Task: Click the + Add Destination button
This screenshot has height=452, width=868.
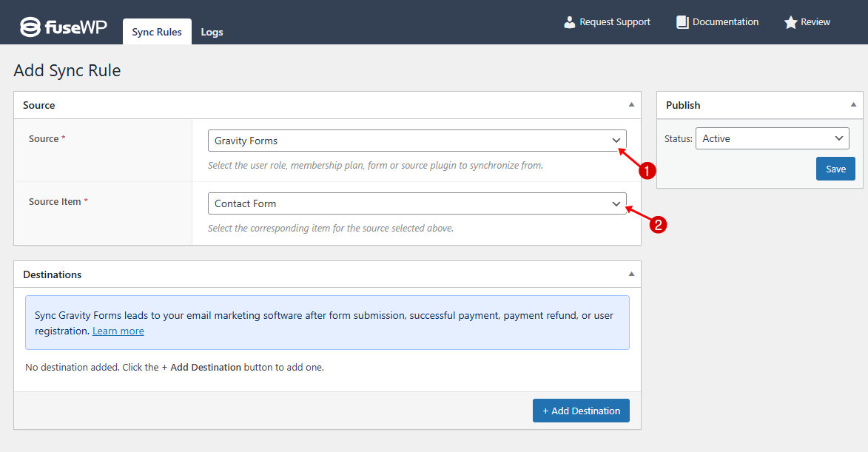Action: pyautogui.click(x=581, y=411)
